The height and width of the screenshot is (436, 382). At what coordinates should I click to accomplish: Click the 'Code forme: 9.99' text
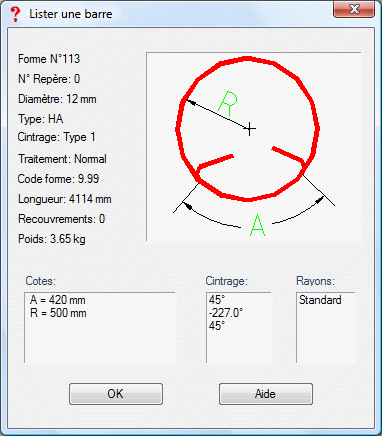tap(58, 179)
